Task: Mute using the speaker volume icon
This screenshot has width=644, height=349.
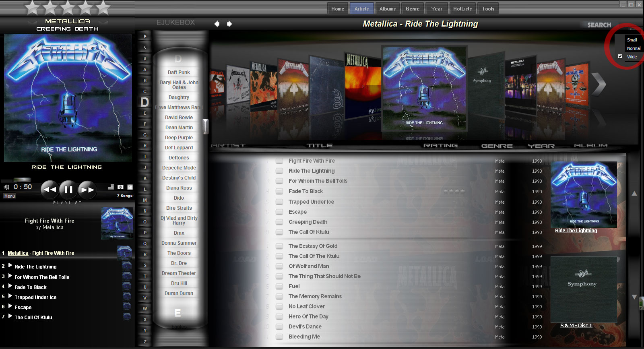Action: tap(6, 187)
